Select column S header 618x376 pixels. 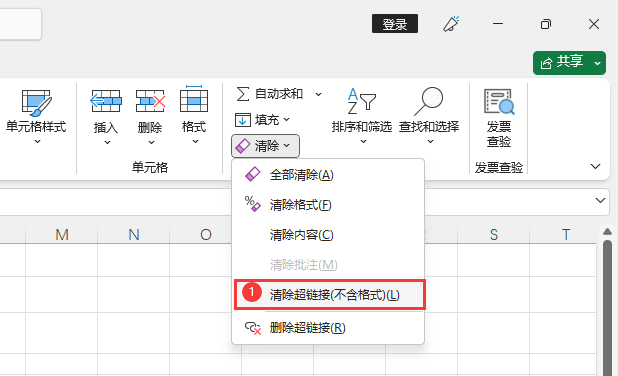click(x=493, y=235)
